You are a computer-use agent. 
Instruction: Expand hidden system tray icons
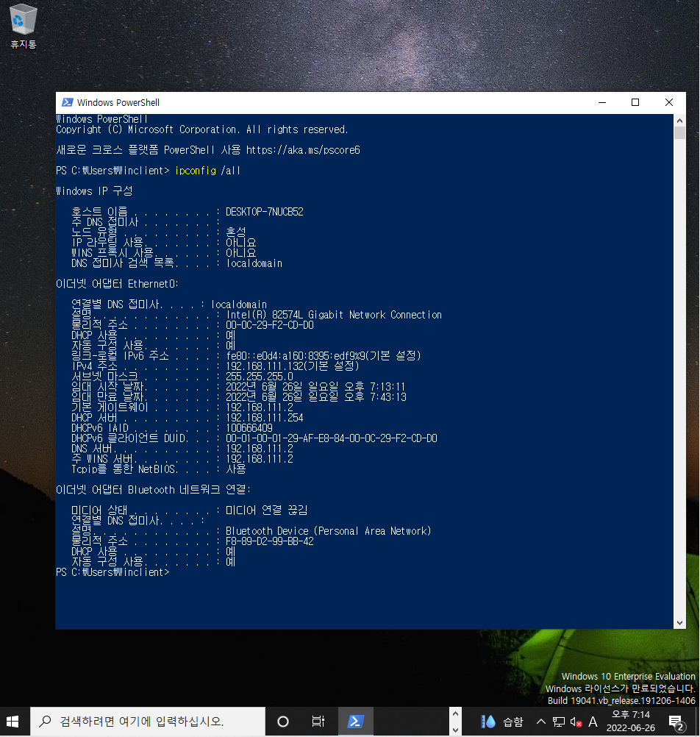(x=541, y=722)
